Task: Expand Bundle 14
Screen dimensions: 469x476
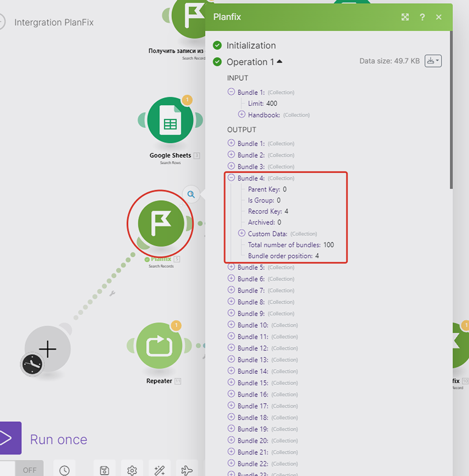Action: click(x=231, y=371)
